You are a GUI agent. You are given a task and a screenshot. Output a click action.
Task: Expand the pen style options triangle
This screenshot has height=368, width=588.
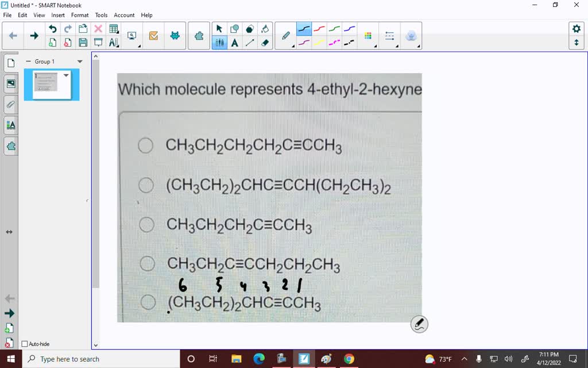point(293,46)
